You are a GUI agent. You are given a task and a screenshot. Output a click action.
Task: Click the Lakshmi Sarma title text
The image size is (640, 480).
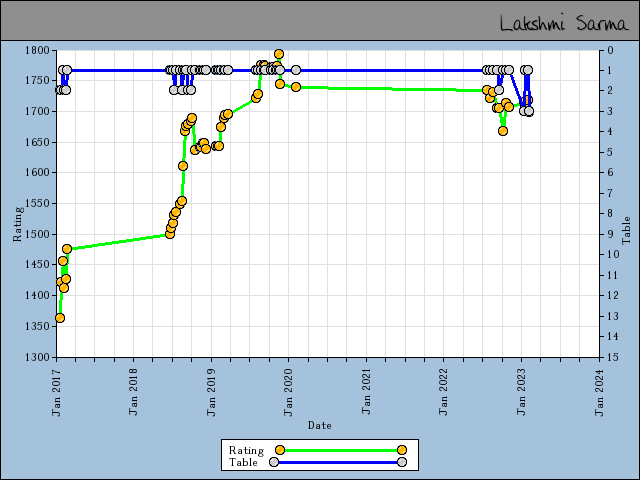[564, 23]
